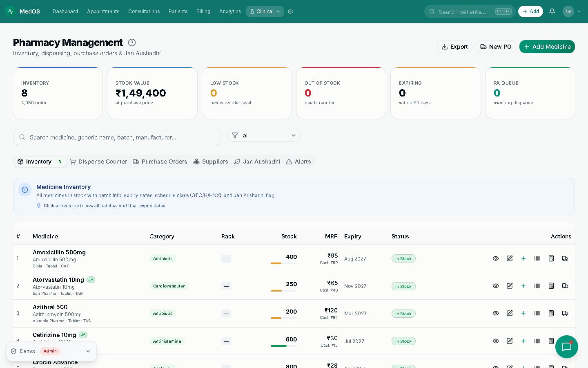Image resolution: width=588 pixels, height=368 pixels.
Task: Click the Stock Value summary card
Action: point(152,93)
